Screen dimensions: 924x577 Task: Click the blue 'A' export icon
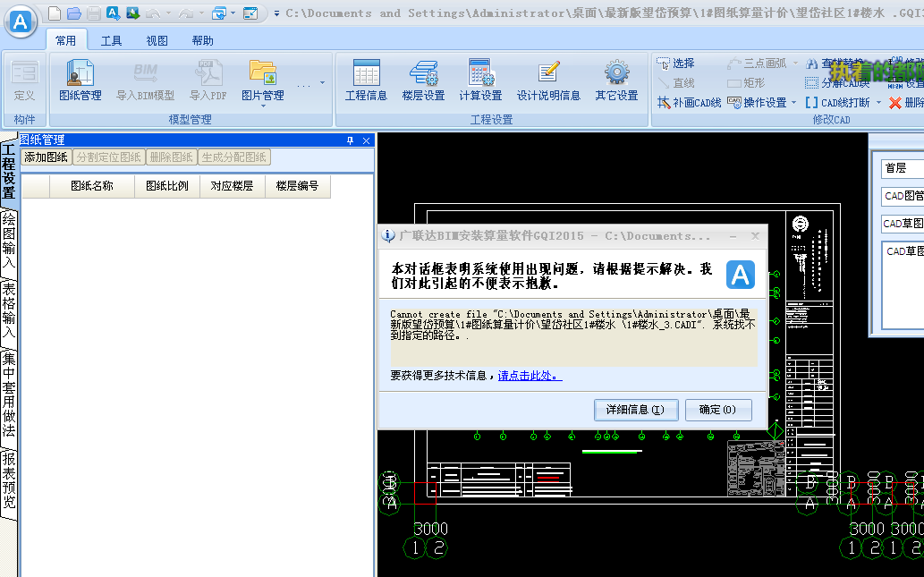click(113, 13)
